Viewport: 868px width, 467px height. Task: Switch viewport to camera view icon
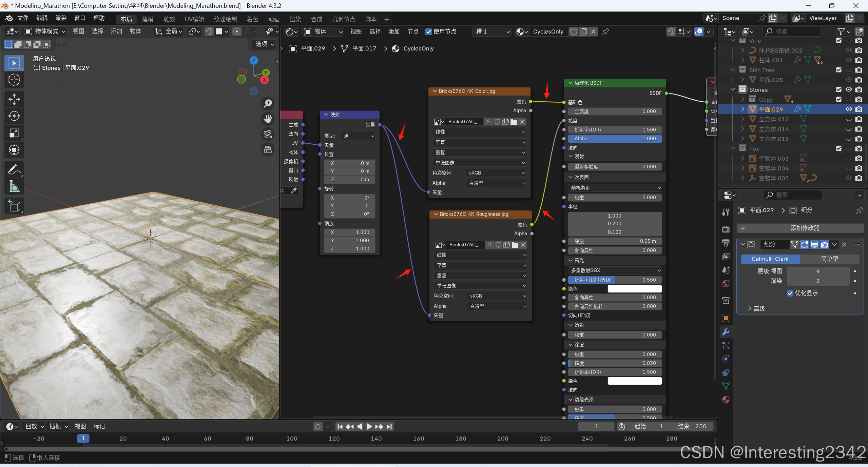pos(268,134)
